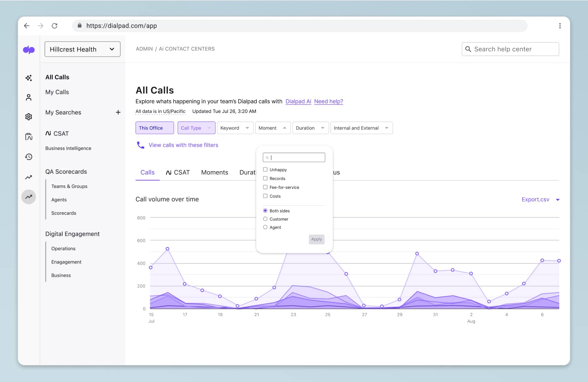Image resolution: width=588 pixels, height=382 pixels.
Task: Open the contacts person icon in sidebar
Action: 29,98
